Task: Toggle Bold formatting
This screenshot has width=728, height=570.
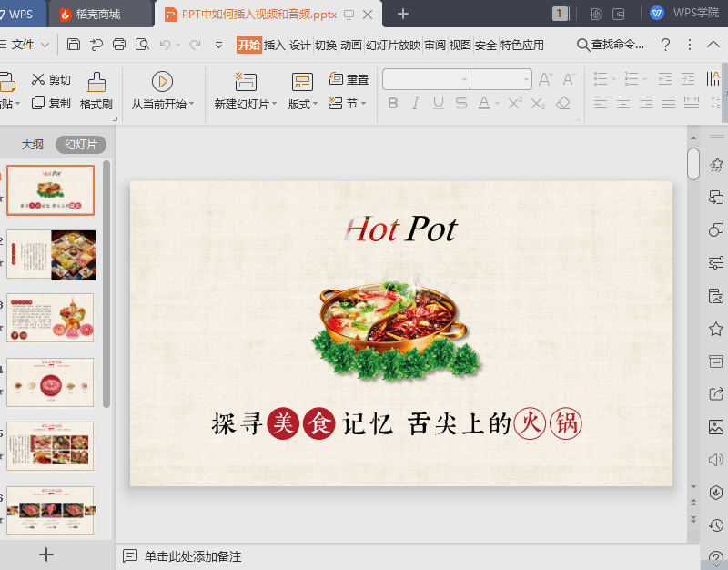Action: [x=393, y=103]
